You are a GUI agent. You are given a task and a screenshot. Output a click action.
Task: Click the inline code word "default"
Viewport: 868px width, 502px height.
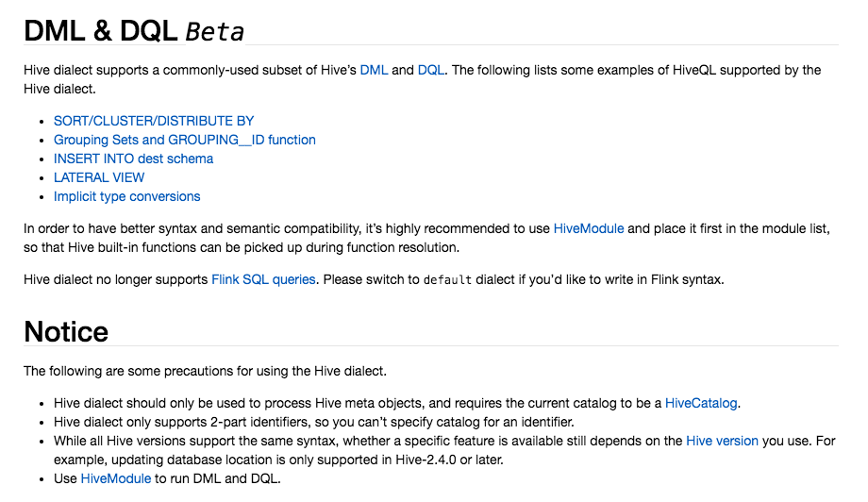pos(447,280)
